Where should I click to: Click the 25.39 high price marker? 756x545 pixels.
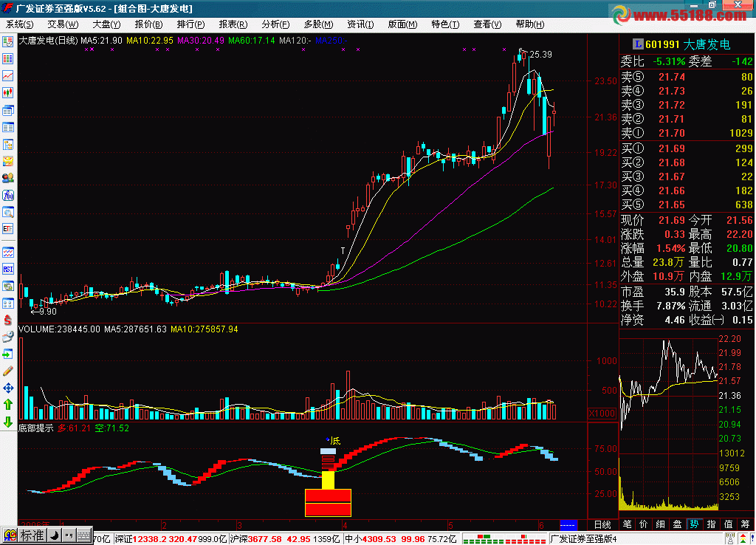pos(540,55)
